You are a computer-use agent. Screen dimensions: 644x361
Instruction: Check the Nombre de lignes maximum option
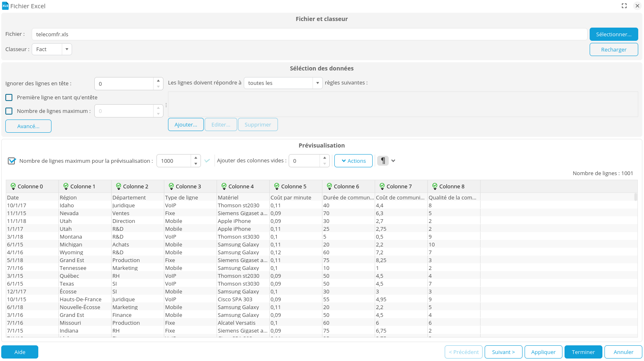pyautogui.click(x=9, y=111)
